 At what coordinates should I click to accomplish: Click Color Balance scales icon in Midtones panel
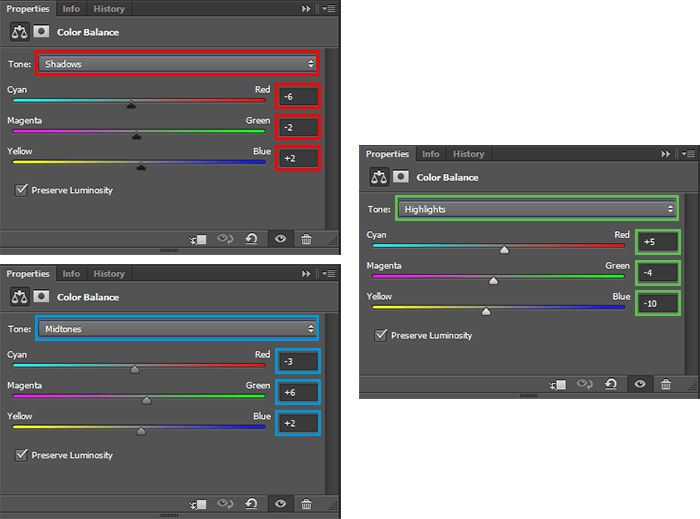pyautogui.click(x=19, y=297)
